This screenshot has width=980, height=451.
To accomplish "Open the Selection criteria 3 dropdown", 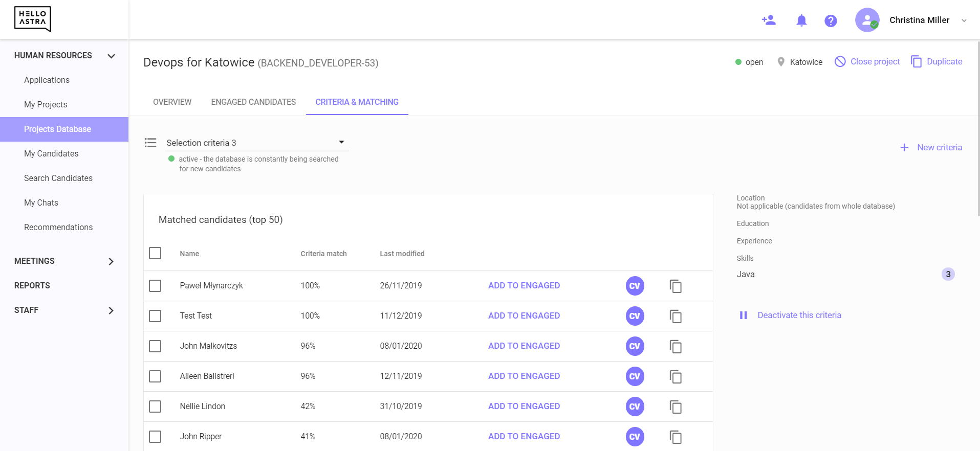I will coord(257,143).
